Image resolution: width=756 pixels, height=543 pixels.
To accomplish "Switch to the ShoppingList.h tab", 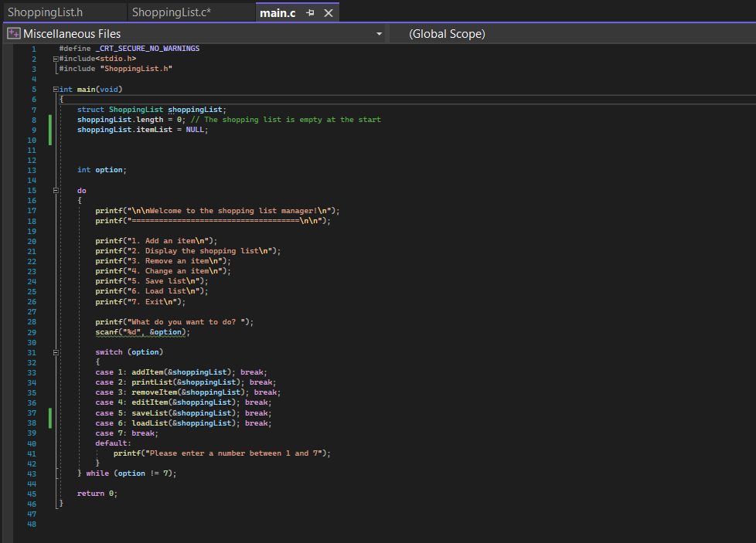I will (x=45, y=12).
